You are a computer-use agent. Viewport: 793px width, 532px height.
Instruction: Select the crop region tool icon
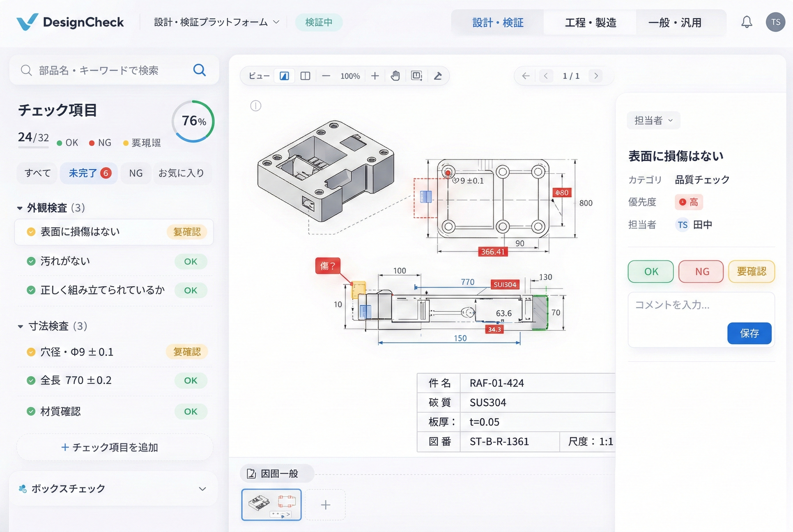[417, 76]
